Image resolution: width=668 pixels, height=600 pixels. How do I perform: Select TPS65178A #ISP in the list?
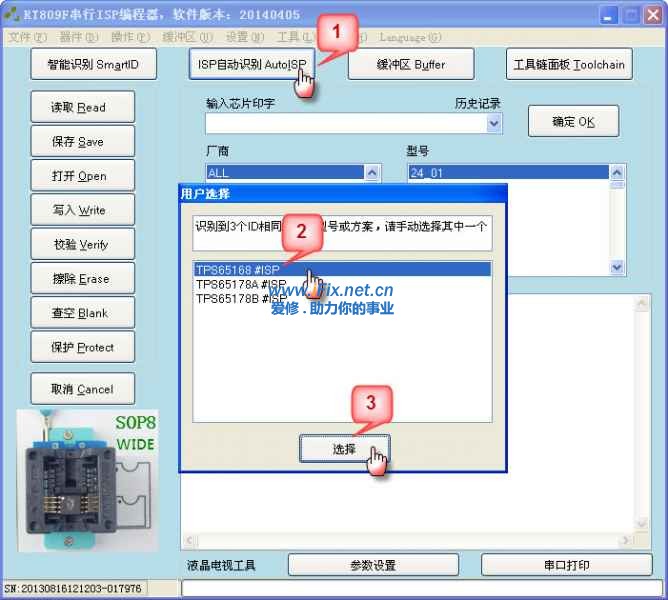point(241,284)
